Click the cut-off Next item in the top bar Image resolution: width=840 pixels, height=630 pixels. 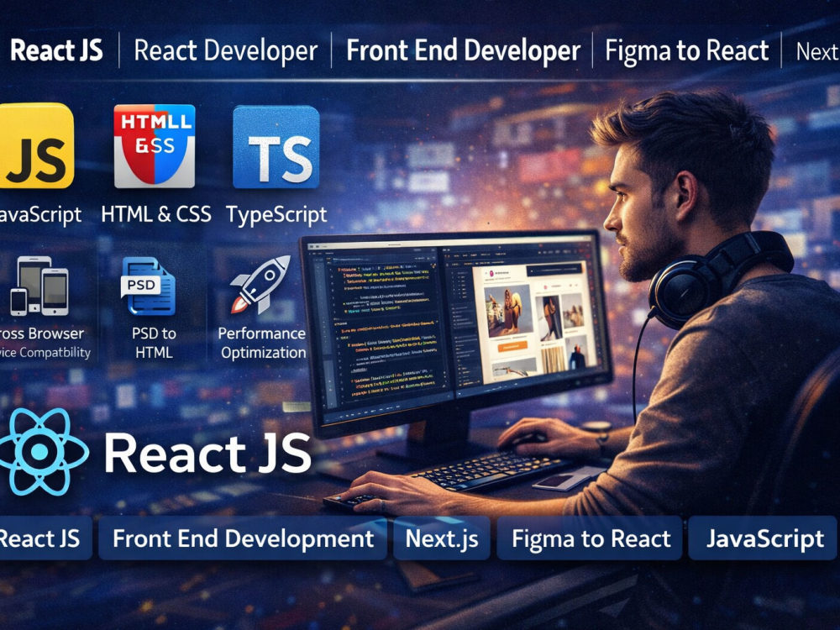tap(817, 52)
